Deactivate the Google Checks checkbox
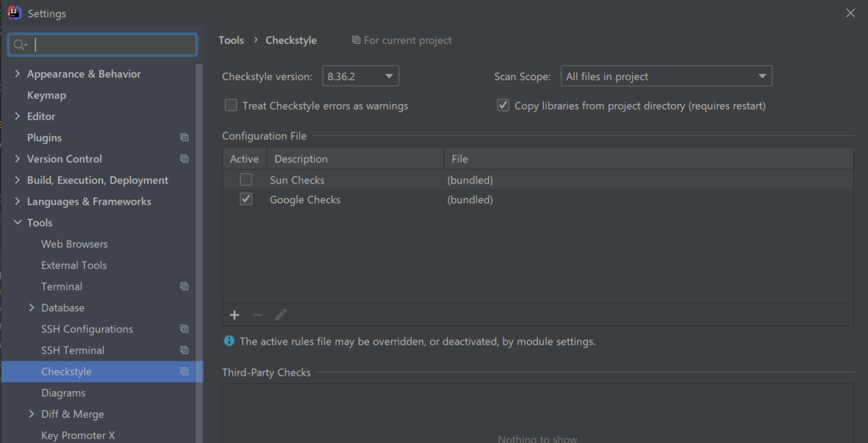The height and width of the screenshot is (443, 868). (x=246, y=199)
